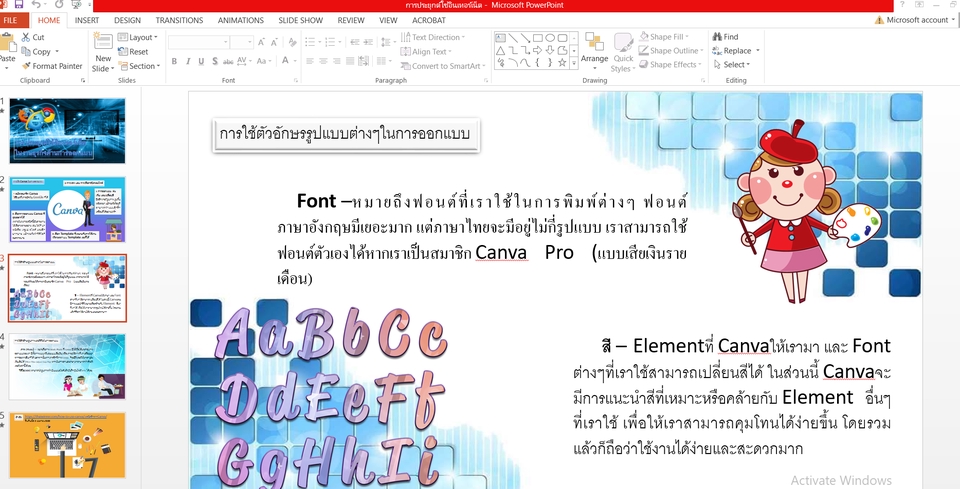Select the Oval shape in gallery

(550, 37)
